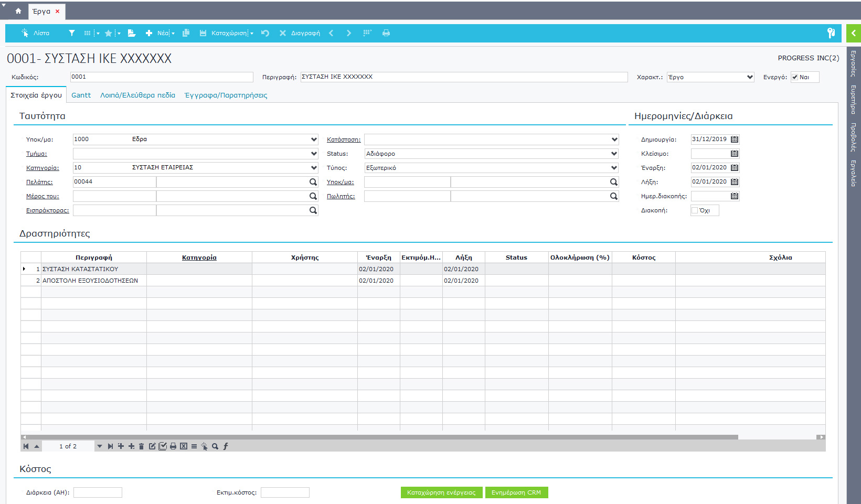Image resolution: width=861 pixels, height=504 pixels.
Task: Click the favorites star icon
Action: click(x=108, y=33)
